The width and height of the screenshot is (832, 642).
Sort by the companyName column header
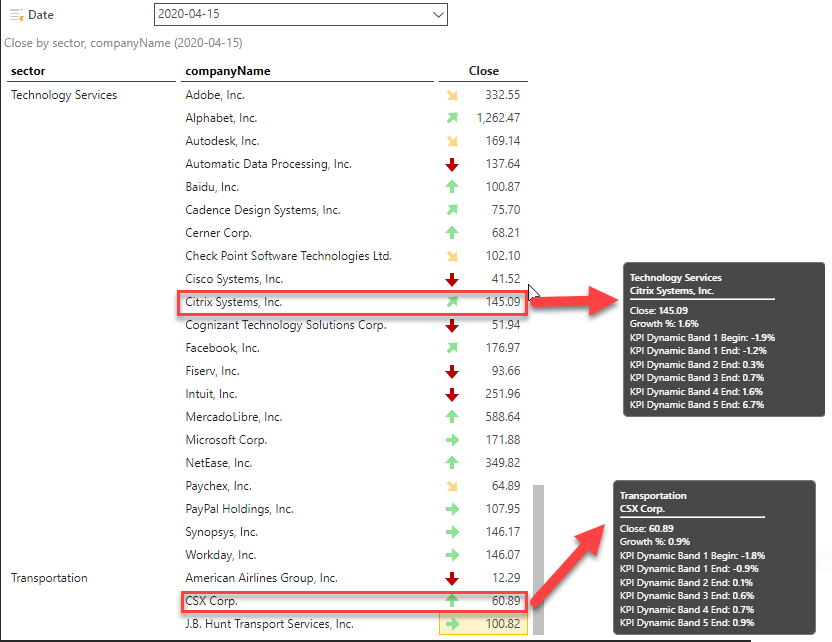[228, 71]
